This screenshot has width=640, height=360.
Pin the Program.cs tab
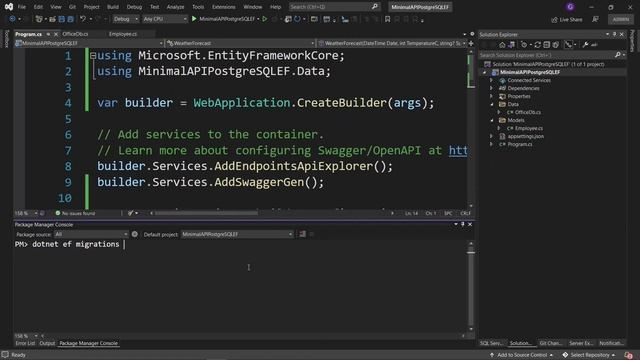[x=48, y=34]
